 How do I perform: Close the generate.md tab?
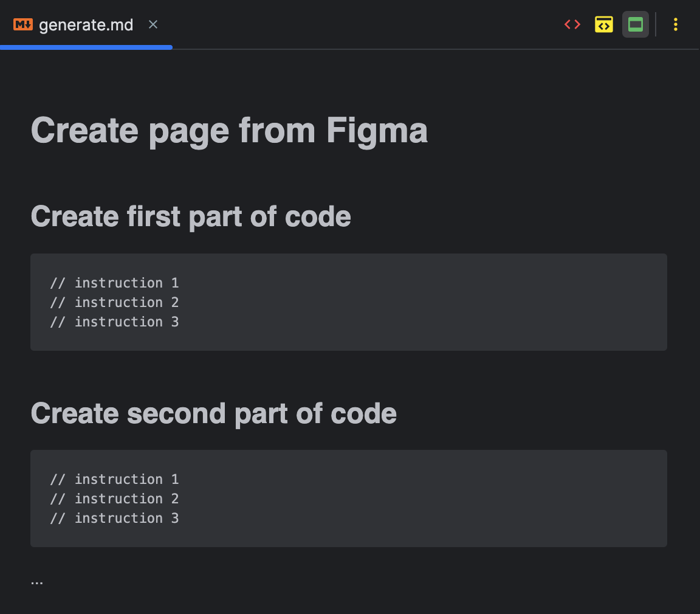(x=153, y=24)
